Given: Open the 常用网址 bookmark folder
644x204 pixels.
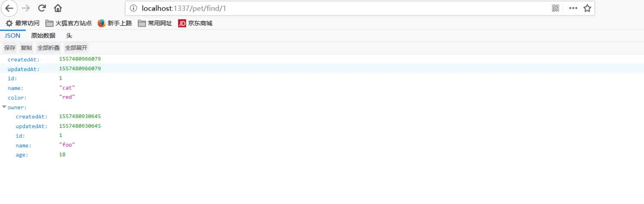Looking at the screenshot, I should click(x=155, y=23).
